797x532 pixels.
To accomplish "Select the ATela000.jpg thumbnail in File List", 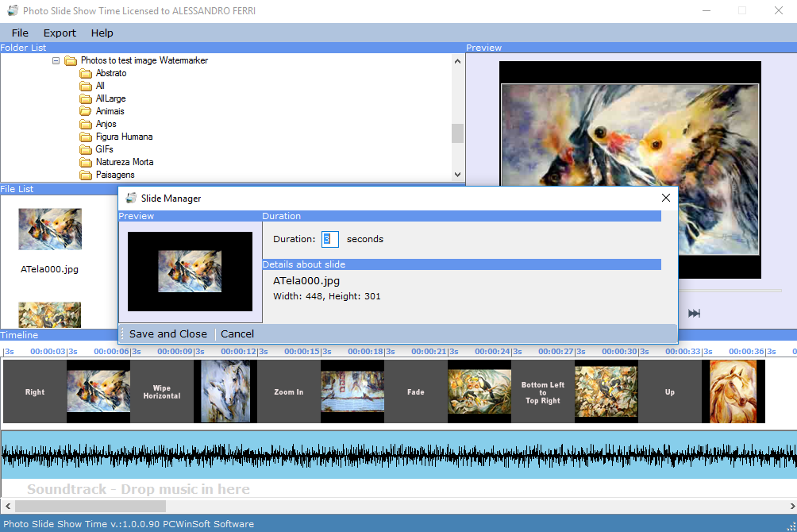I will pyautogui.click(x=50, y=229).
